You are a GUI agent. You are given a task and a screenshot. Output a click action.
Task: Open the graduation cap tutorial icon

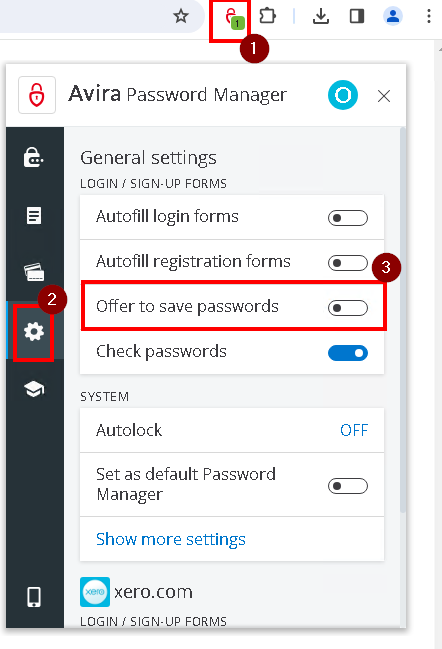[x=34, y=389]
